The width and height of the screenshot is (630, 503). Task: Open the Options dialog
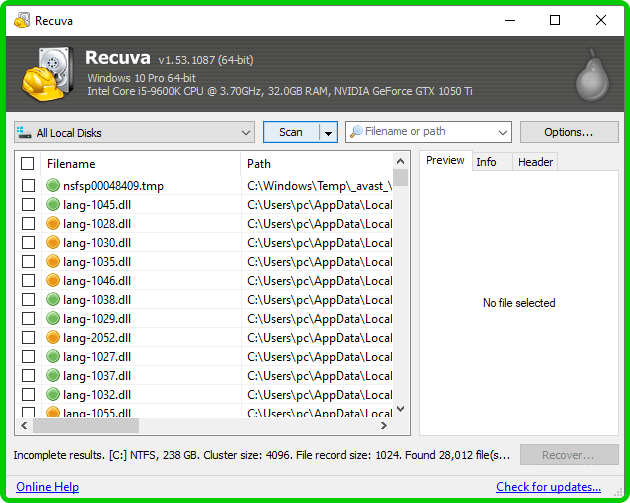click(569, 132)
